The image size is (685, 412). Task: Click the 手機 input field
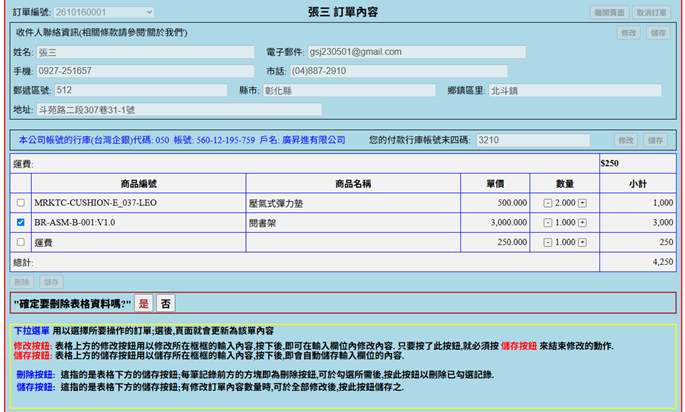[x=145, y=71]
